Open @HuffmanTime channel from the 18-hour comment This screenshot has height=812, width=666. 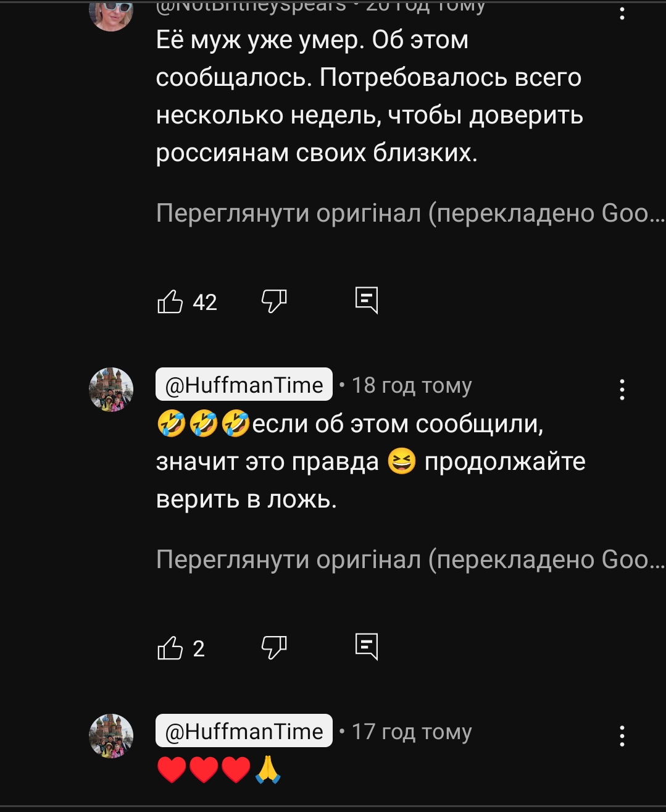tap(244, 385)
